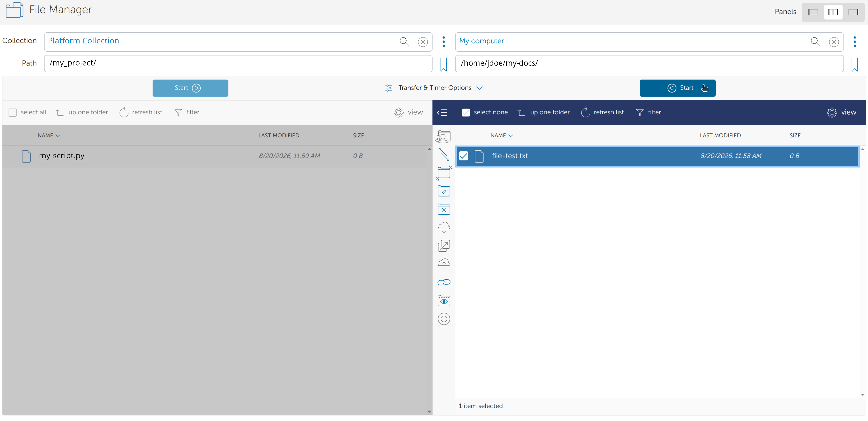Viewport: 868px width, 421px height.
Task: Expand Transfer & Timer Options
Action: [434, 88]
